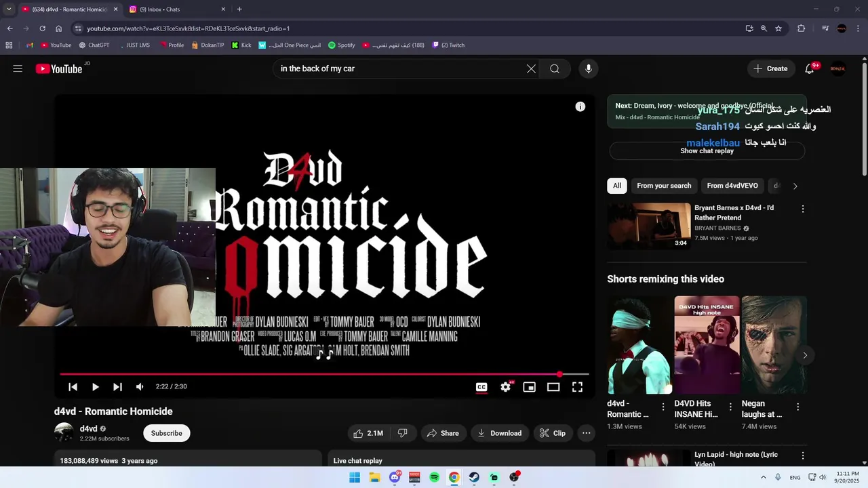Open the YouTube guide hamburger menu

click(x=18, y=68)
